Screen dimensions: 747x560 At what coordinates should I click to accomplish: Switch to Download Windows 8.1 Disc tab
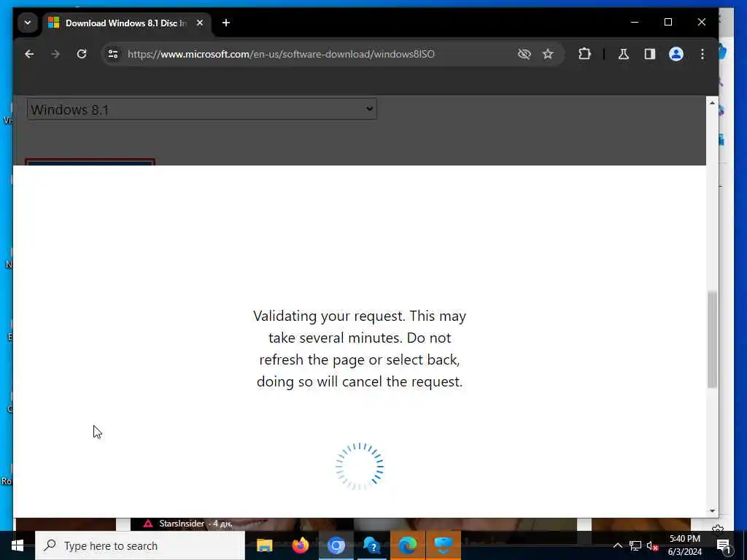click(125, 23)
